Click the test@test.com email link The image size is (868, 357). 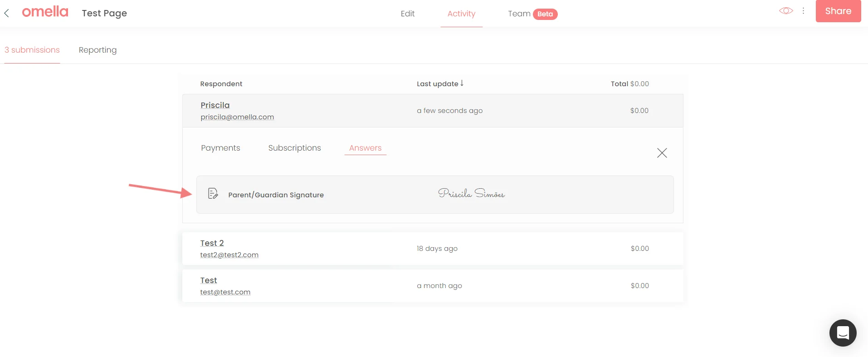point(225,292)
